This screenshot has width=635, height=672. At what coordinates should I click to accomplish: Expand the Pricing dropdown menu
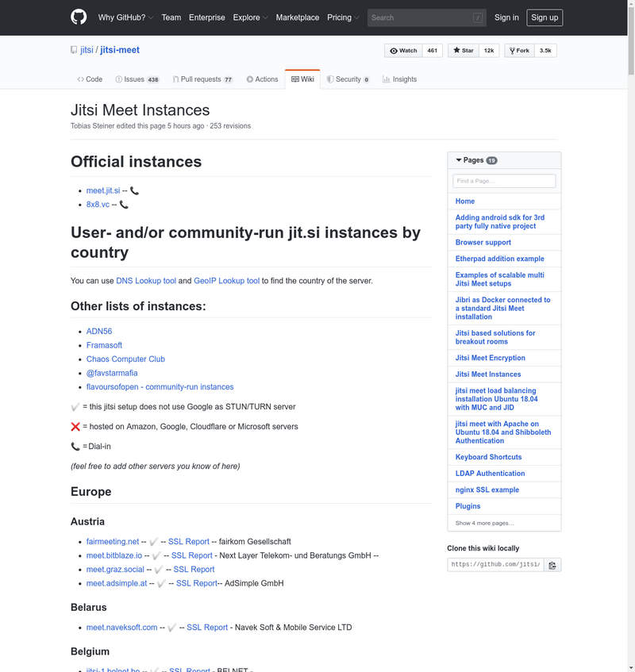pyautogui.click(x=343, y=17)
